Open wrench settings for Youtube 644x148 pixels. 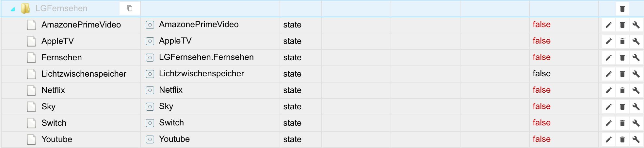click(636, 139)
